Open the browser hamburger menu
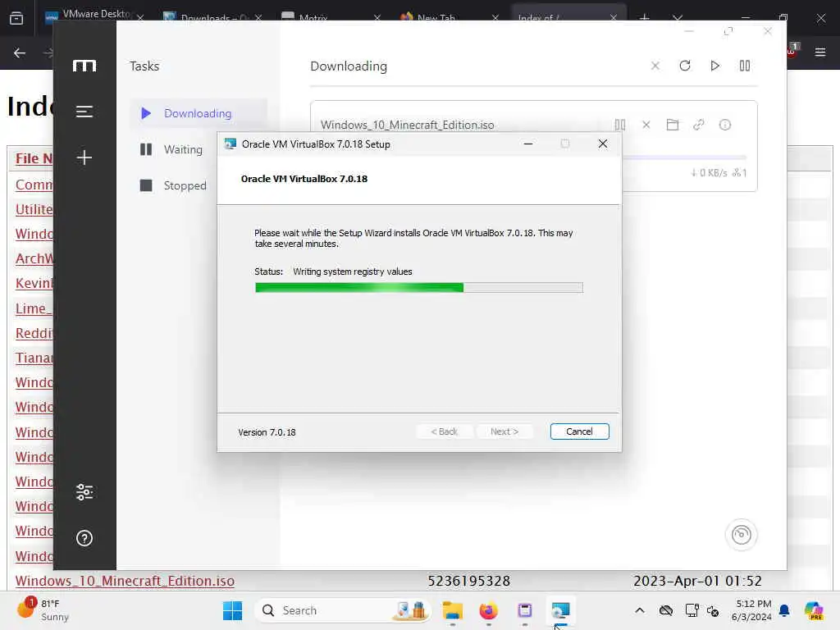This screenshot has width=840, height=630. click(x=820, y=52)
